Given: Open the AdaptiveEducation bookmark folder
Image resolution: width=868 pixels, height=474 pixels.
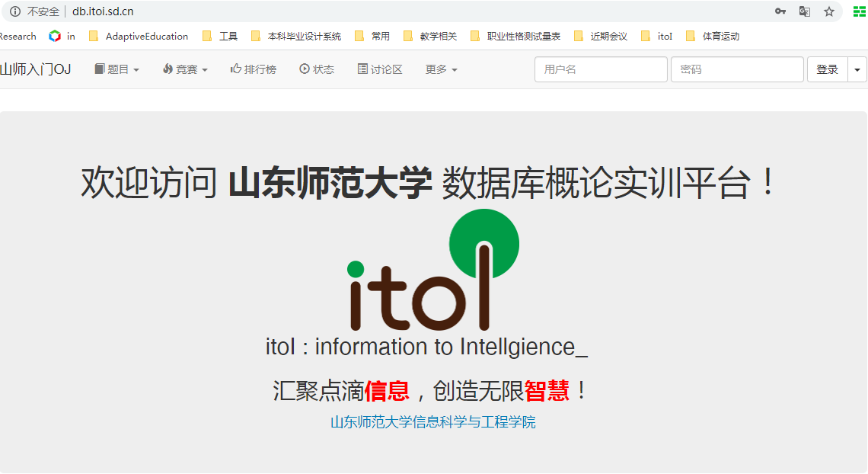Looking at the screenshot, I should coord(139,36).
